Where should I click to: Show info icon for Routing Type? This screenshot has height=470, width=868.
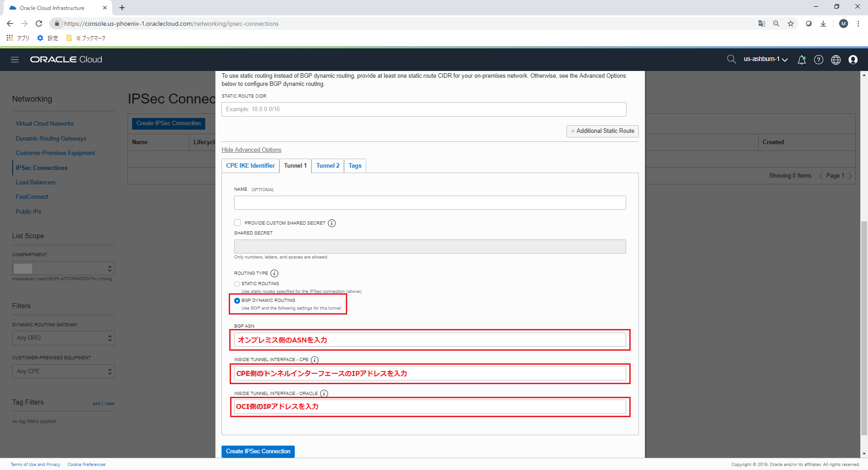click(274, 273)
